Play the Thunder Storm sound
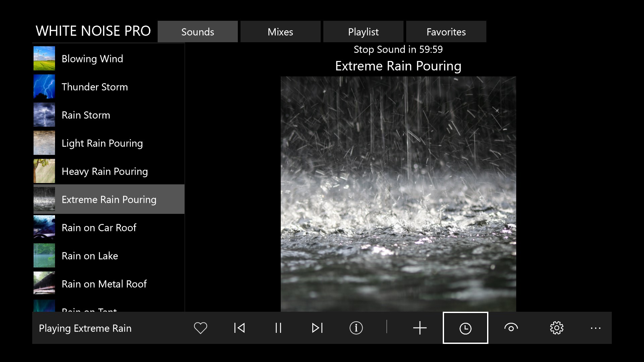This screenshot has width=644, height=362. coord(95,87)
